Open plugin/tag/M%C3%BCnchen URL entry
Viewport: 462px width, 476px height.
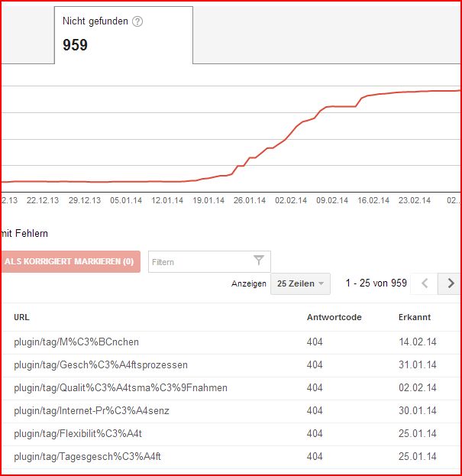tap(76, 342)
